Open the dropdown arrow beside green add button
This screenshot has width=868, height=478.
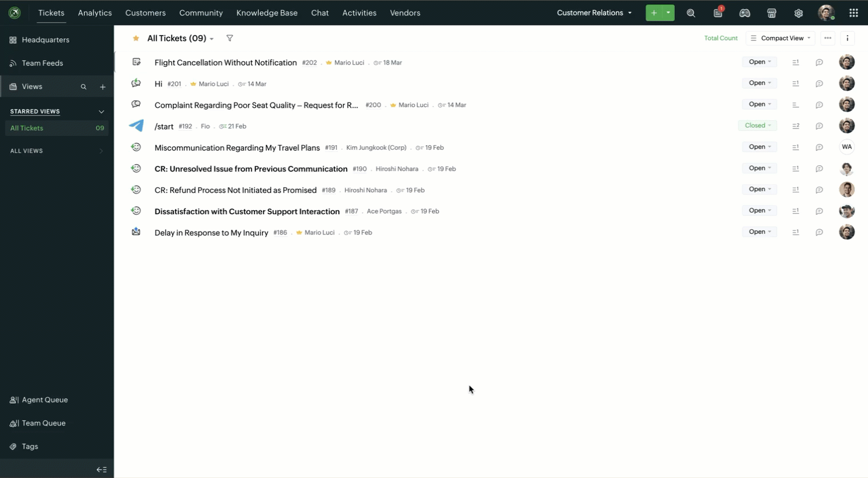click(668, 13)
